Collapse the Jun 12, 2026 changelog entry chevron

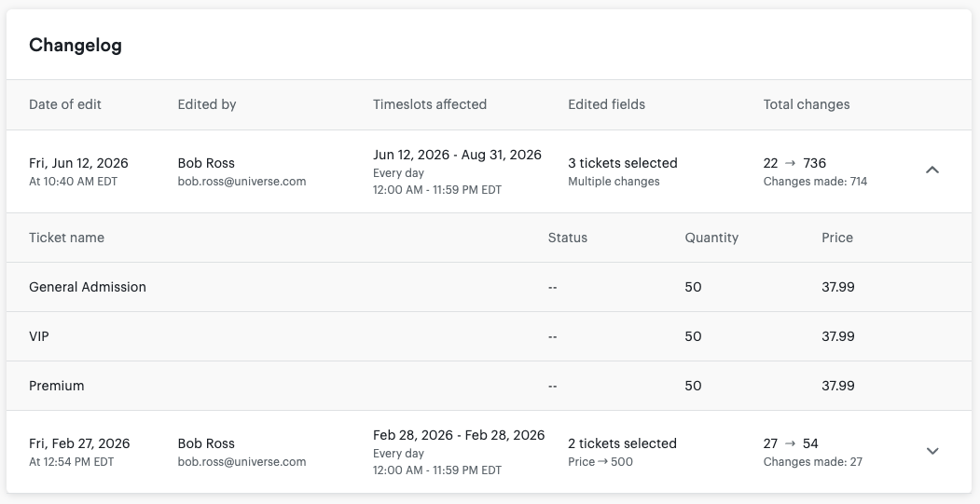932,170
